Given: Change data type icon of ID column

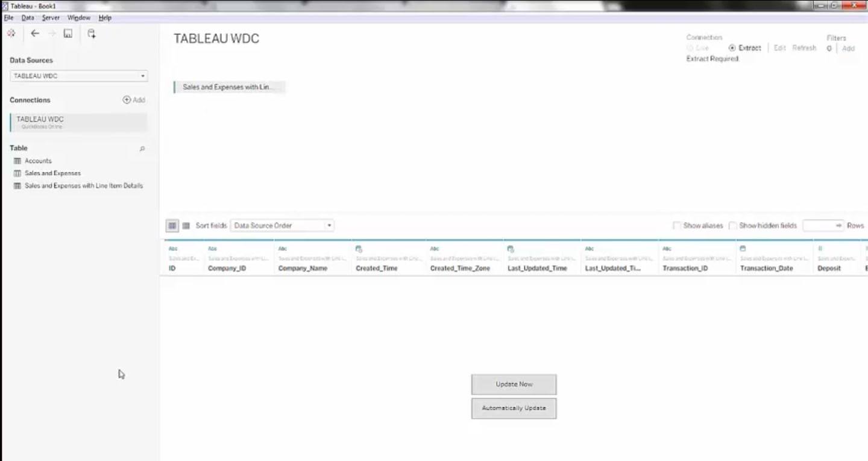Looking at the screenshot, I should click(173, 249).
